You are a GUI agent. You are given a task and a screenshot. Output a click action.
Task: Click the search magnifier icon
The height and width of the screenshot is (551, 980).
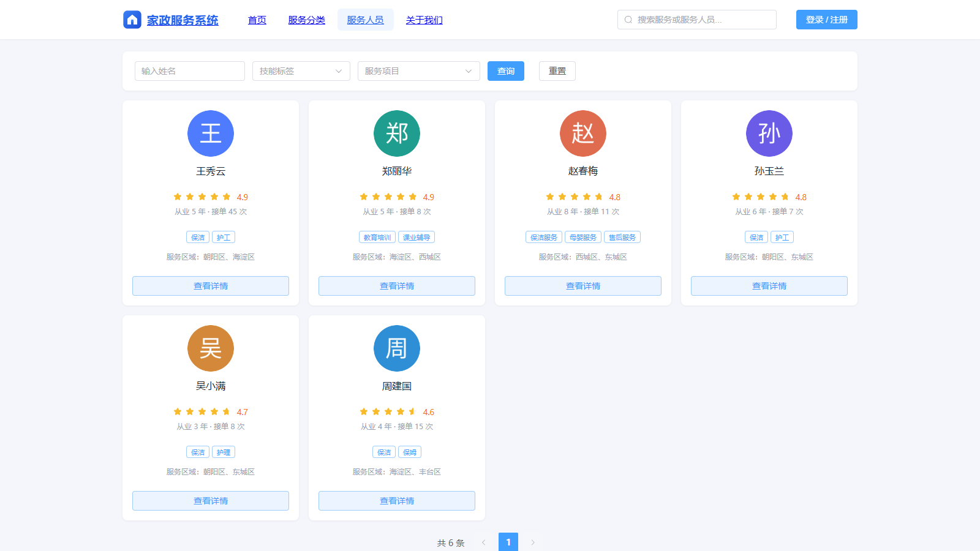[x=628, y=20]
